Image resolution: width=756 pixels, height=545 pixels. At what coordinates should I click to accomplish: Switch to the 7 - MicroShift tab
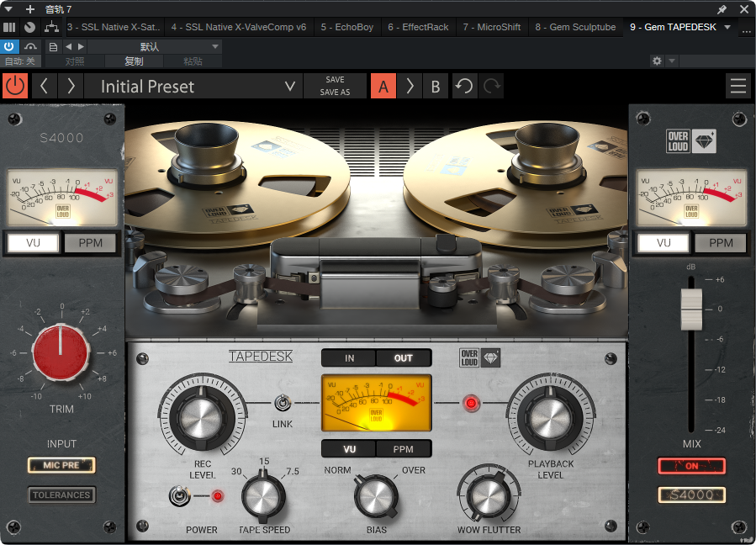coord(492,27)
